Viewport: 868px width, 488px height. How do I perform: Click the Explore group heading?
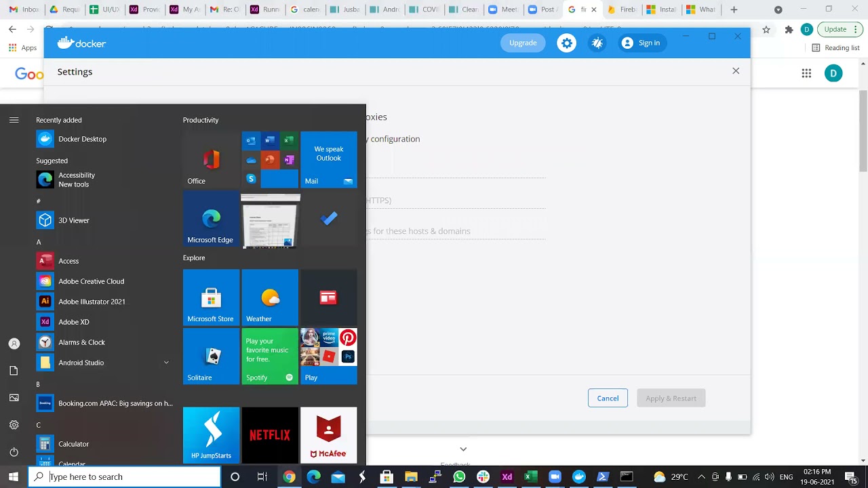click(x=194, y=258)
